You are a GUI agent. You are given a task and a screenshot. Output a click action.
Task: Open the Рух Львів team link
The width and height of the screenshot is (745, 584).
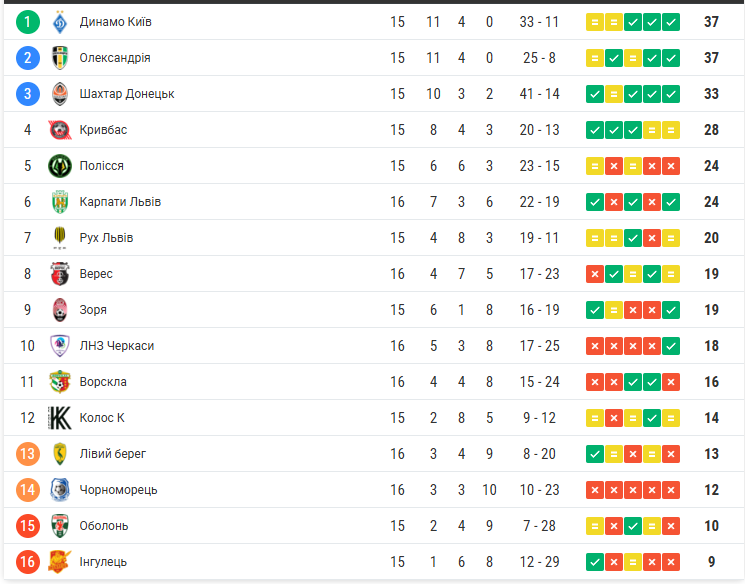coord(106,238)
